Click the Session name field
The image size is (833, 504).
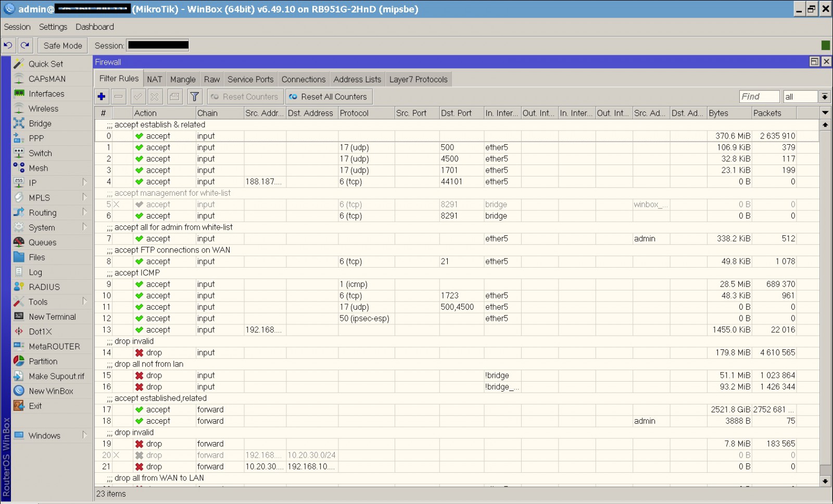coord(158,45)
